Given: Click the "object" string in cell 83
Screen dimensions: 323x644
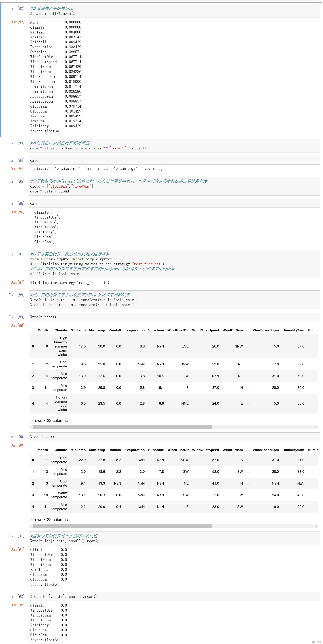Looking at the screenshot, I should click(x=118, y=148).
